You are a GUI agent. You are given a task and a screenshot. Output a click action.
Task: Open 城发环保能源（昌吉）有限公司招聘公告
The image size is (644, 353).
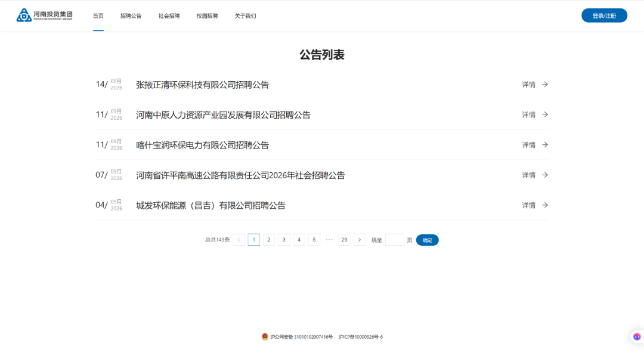[210, 206]
